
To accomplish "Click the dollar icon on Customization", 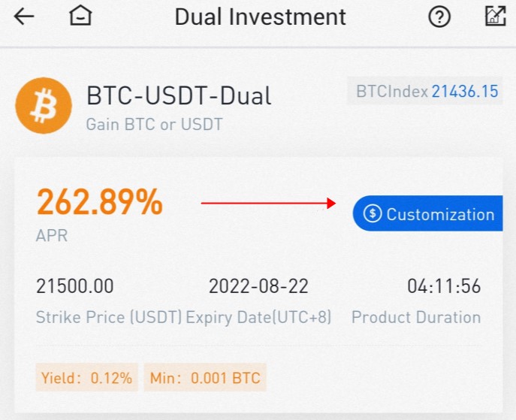I will click(372, 214).
